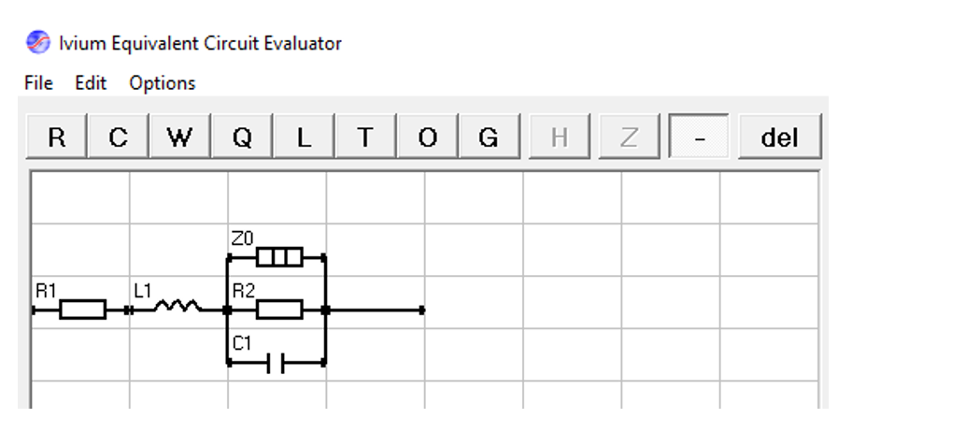Select the L inductor element button

pos(304,137)
